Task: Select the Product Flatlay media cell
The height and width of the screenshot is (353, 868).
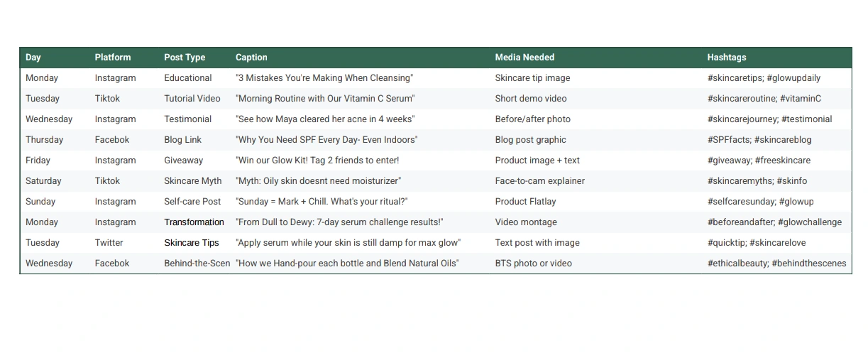Action: tap(525, 202)
